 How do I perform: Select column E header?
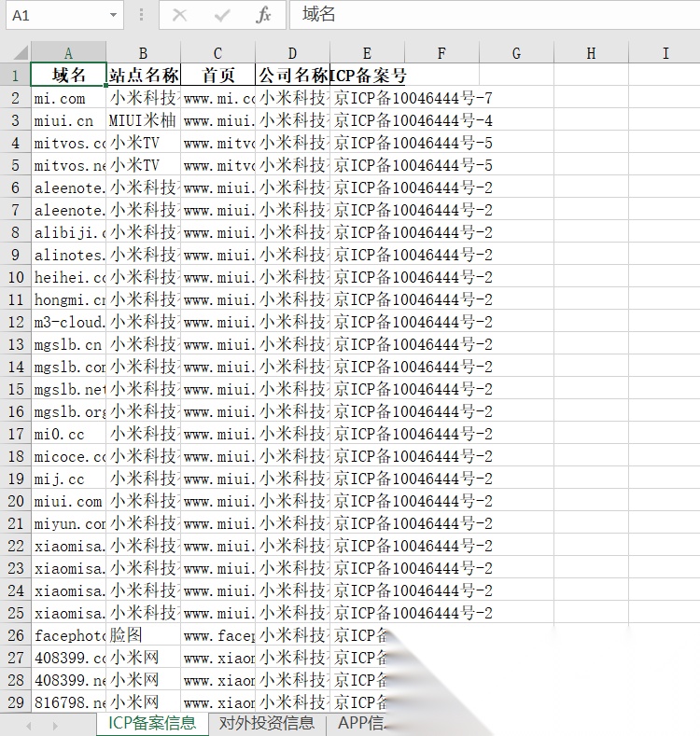(367, 53)
